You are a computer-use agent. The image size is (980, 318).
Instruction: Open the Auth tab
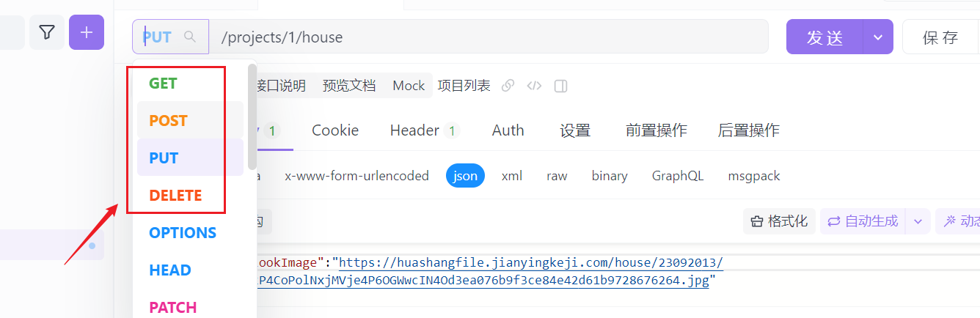tap(508, 130)
